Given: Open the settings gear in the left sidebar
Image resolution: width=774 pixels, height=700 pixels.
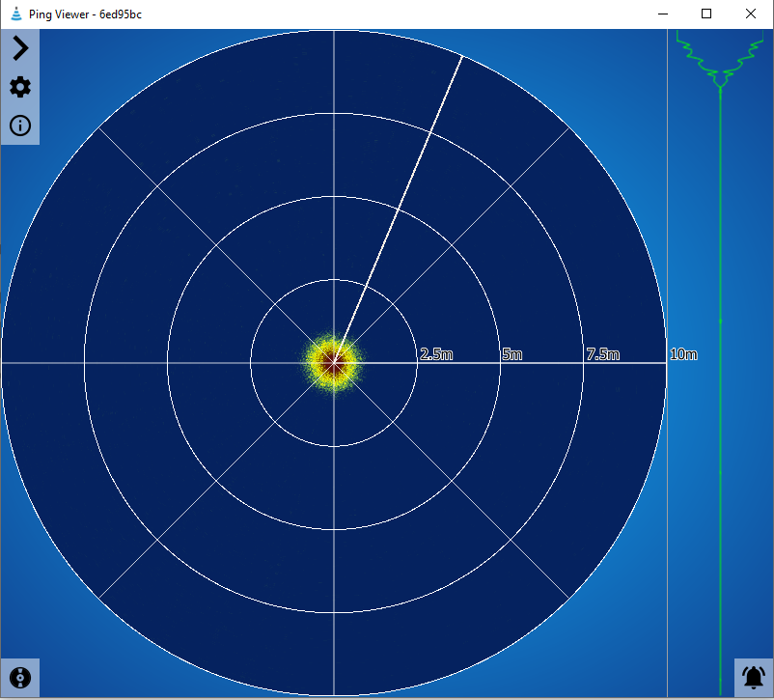Looking at the screenshot, I should click(19, 87).
